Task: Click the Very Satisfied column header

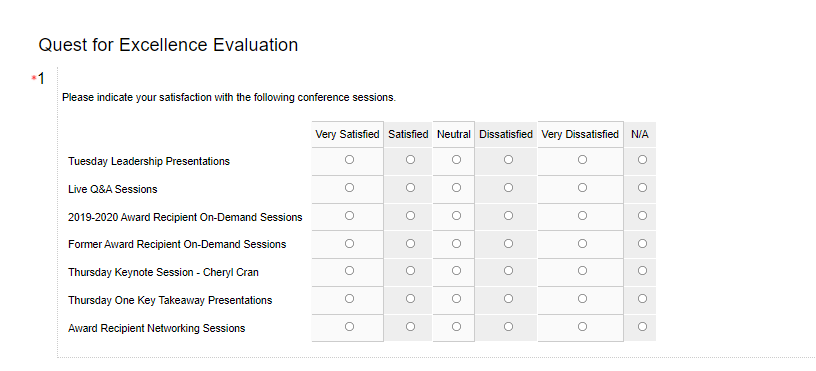Action: 347,134
